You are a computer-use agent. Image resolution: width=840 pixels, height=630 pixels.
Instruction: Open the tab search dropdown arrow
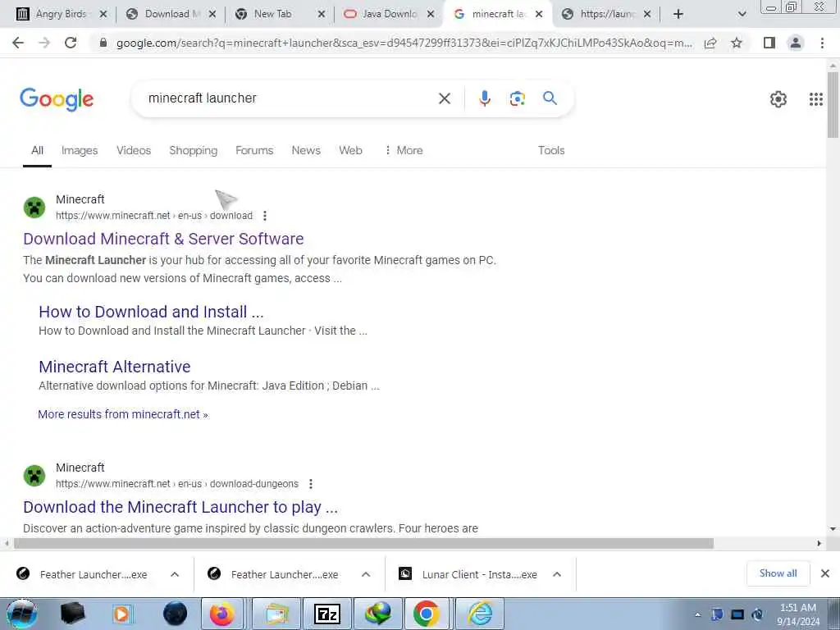click(742, 15)
